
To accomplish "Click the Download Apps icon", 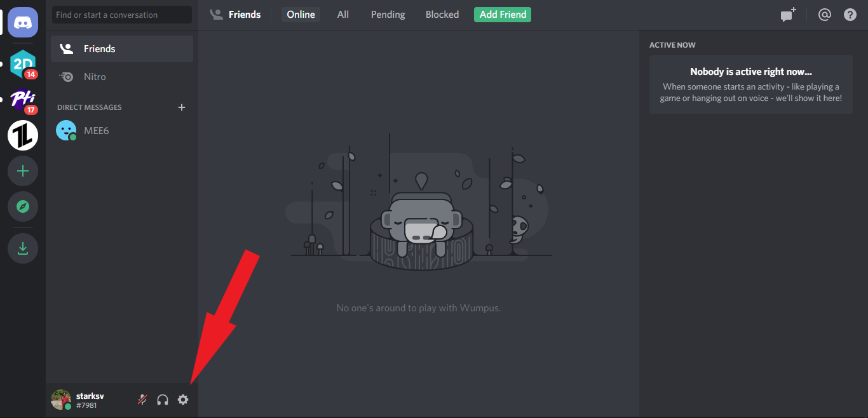I will 23,248.
